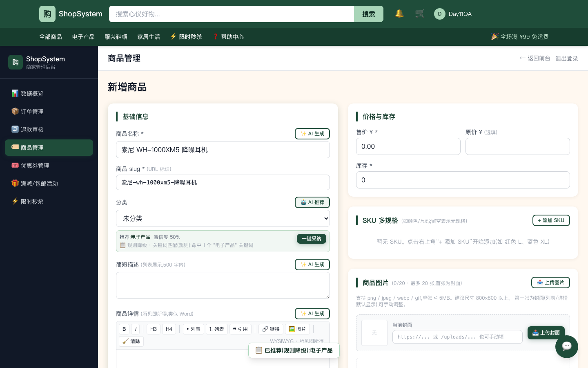The height and width of the screenshot is (368, 588).
Task: Click the 已推荐(规则降级):电子产品 toast
Action: 294,350
